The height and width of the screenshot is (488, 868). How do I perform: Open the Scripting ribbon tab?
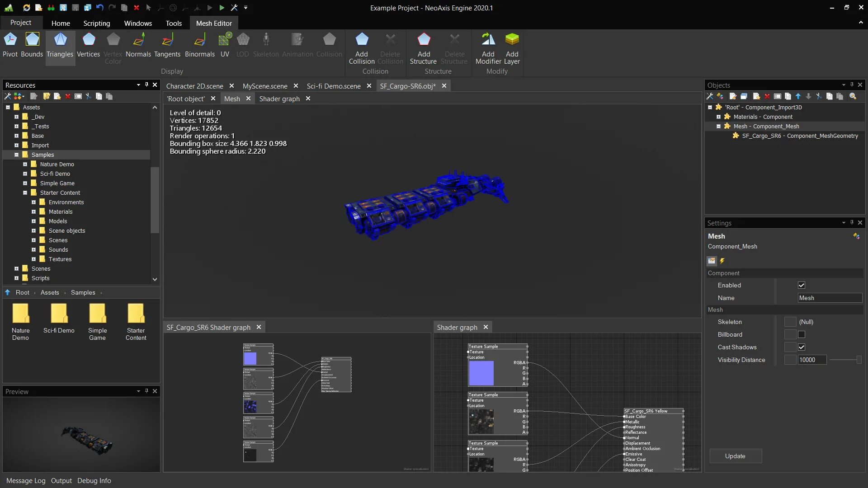96,23
